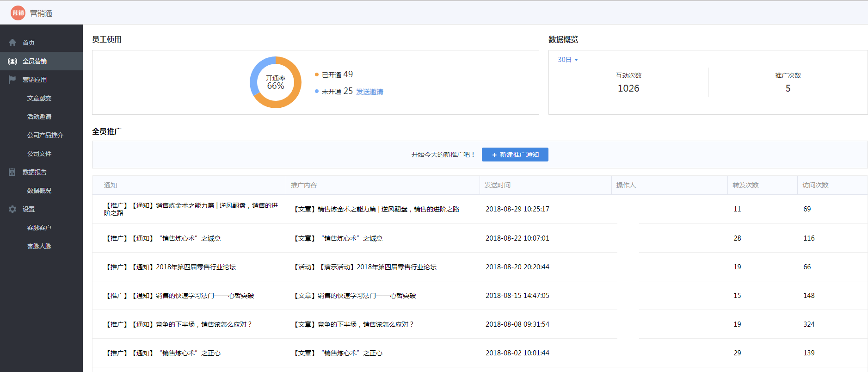The image size is (868, 372).
Task: Click the 转发次数 column header
Action: [745, 185]
